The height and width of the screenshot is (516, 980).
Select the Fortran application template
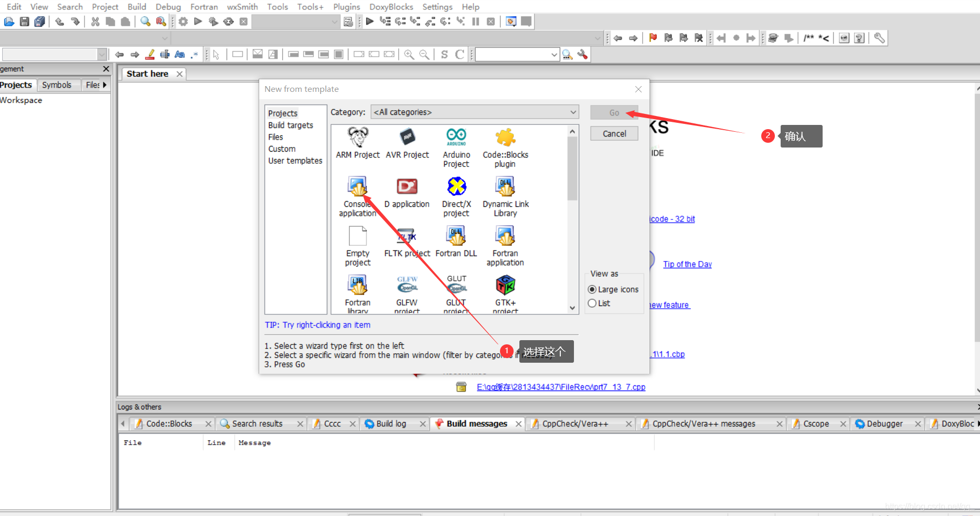[x=505, y=246]
